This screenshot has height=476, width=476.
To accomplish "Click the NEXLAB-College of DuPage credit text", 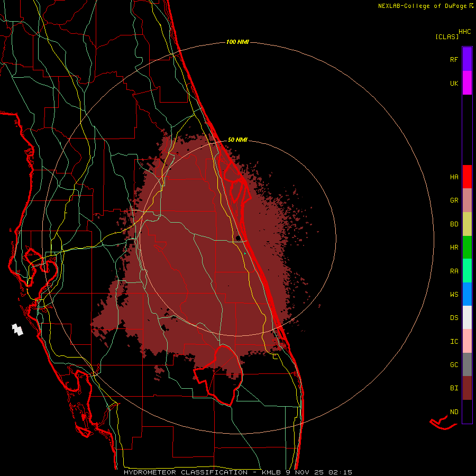I will 422,6.
